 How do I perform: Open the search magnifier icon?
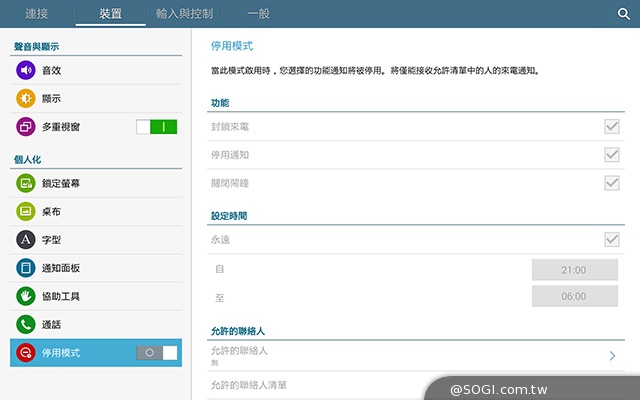pos(623,13)
